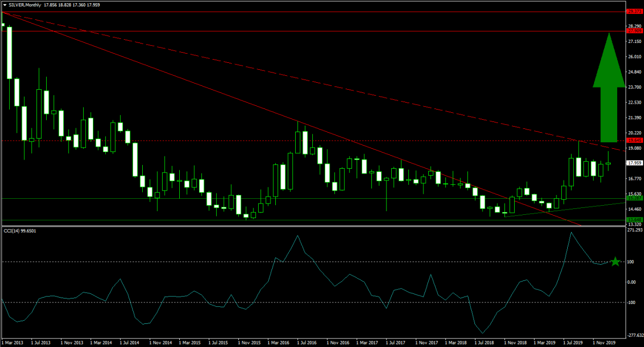Click the 1 Mar 2013 date label
The height and width of the screenshot is (347, 644).
point(13,342)
